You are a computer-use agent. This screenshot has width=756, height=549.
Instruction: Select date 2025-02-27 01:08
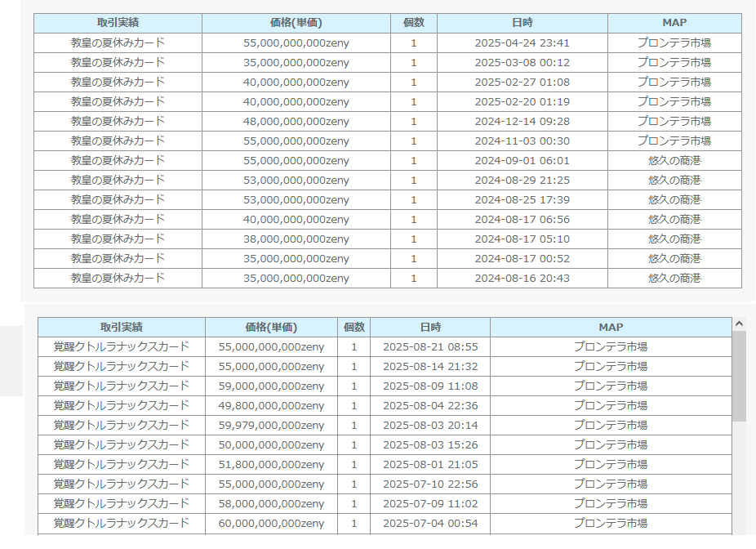pos(523,82)
